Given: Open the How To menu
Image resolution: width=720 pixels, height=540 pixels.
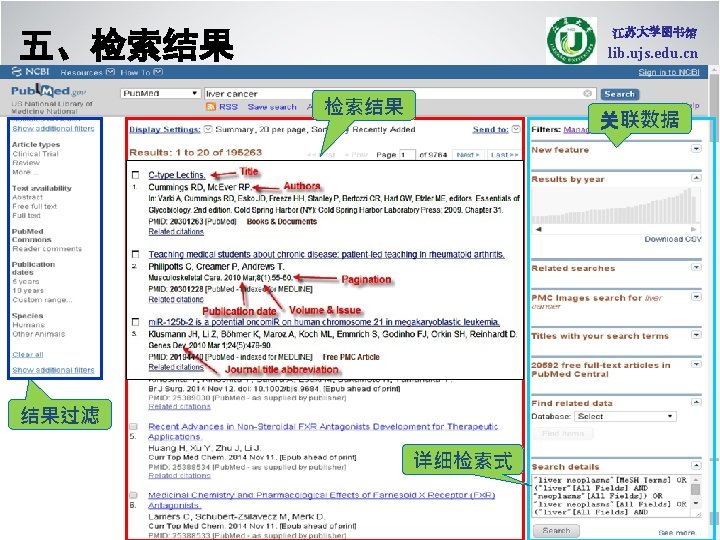Looking at the screenshot, I should click(141, 72).
